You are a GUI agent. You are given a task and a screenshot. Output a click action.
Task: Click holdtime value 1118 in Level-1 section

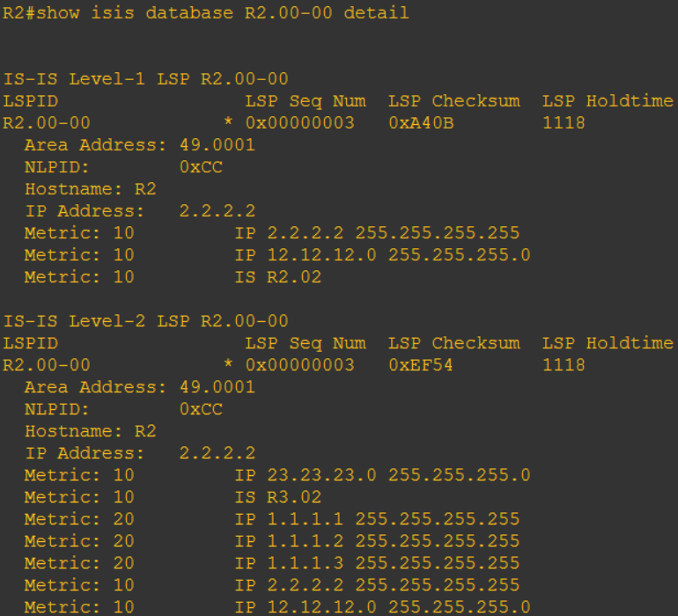564,123
